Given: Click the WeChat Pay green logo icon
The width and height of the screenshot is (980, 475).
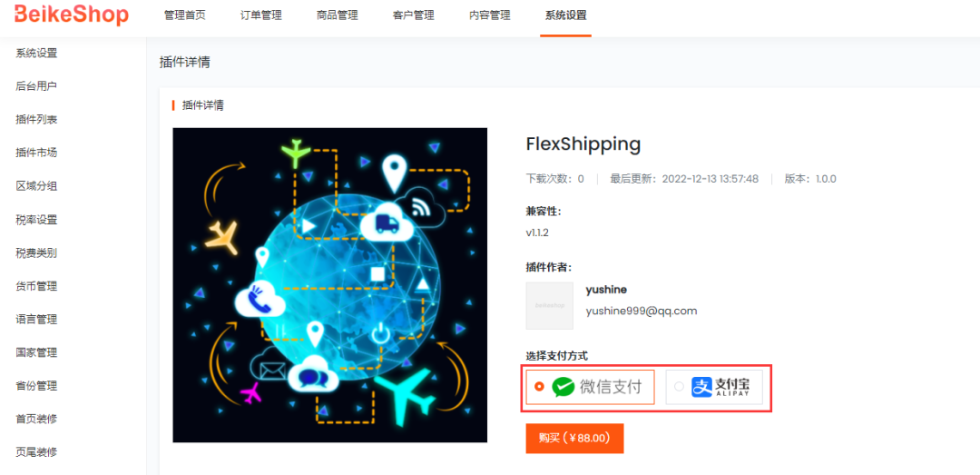Looking at the screenshot, I should tap(563, 387).
